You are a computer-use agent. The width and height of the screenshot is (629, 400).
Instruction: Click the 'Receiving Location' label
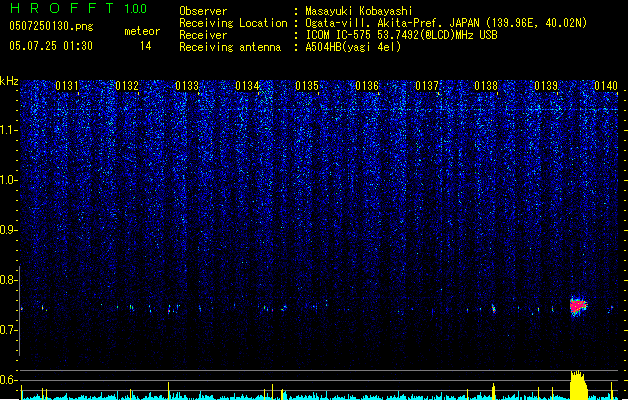point(233,23)
